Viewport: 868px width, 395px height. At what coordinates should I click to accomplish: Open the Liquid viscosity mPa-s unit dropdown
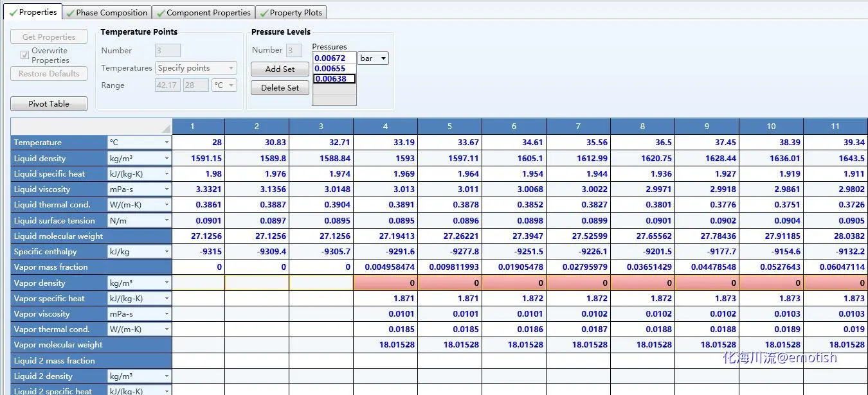pyautogui.click(x=140, y=189)
